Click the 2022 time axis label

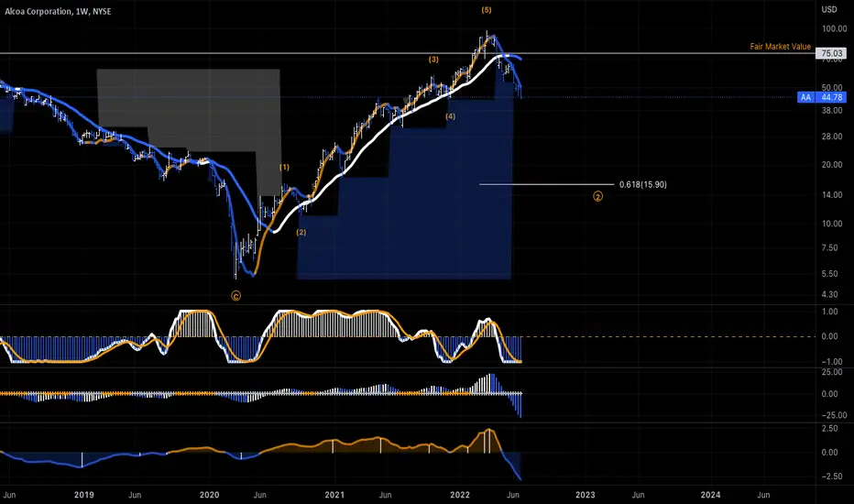(x=460, y=495)
